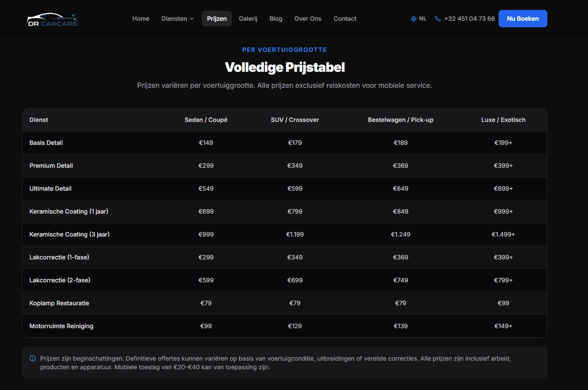The width and height of the screenshot is (588, 390).
Task: Click the globe language icon
Action: point(413,19)
